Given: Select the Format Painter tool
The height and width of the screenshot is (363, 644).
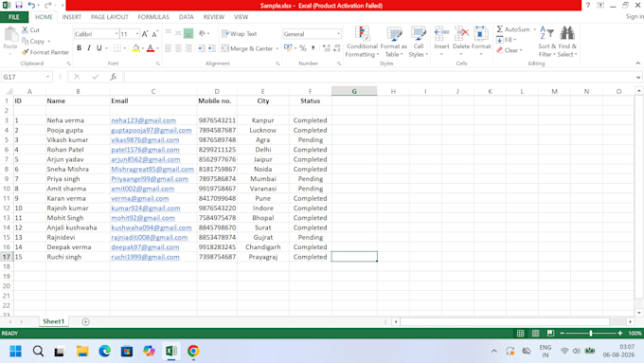Looking at the screenshot, I should tap(45, 52).
